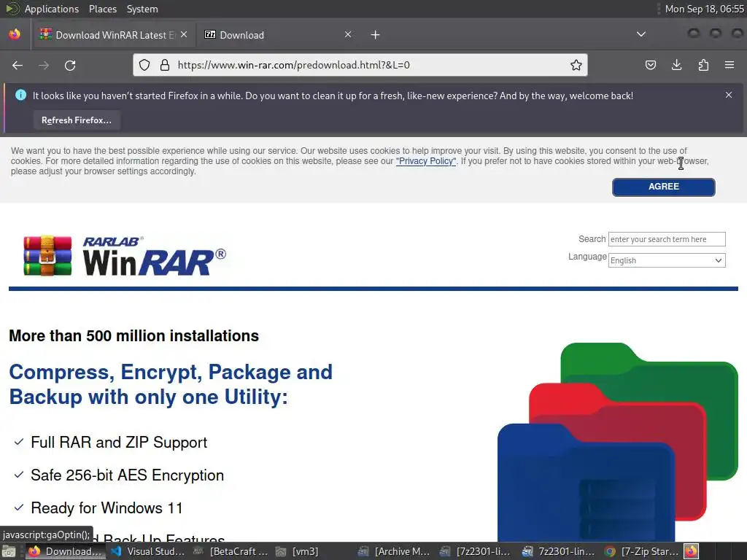Click 'Safe 256-bit AES Encryption' text

127,475
